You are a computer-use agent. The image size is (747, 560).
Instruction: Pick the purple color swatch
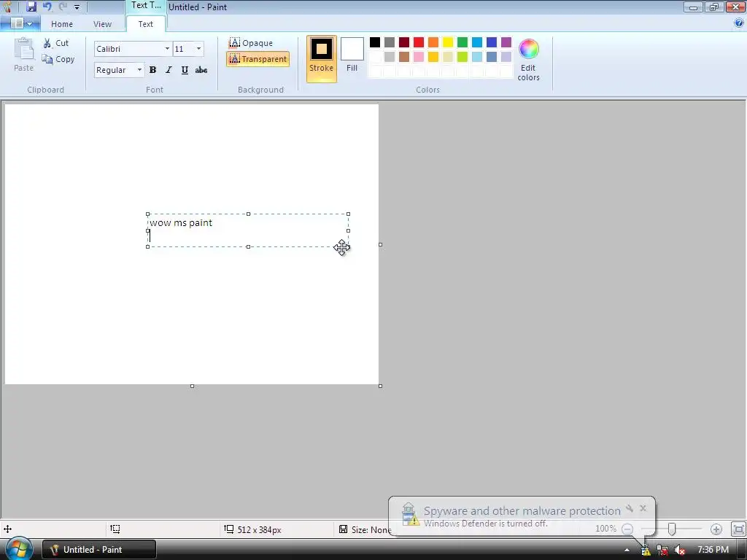506,42
